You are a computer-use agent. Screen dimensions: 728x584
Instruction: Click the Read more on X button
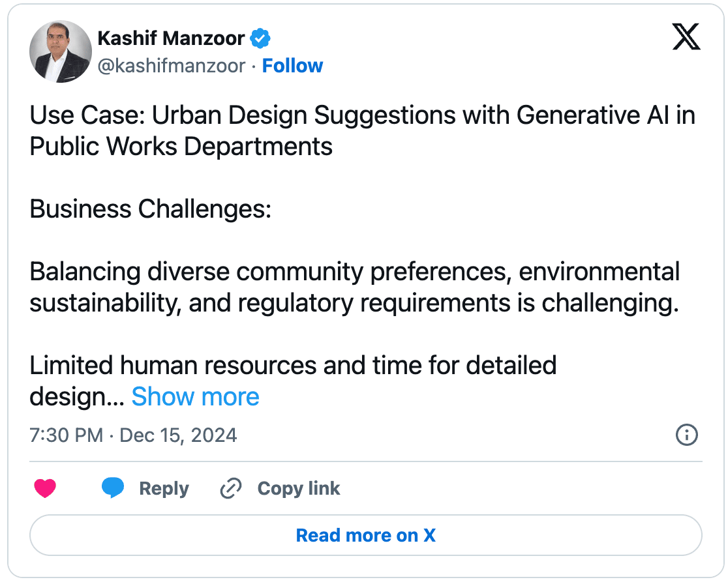click(366, 535)
